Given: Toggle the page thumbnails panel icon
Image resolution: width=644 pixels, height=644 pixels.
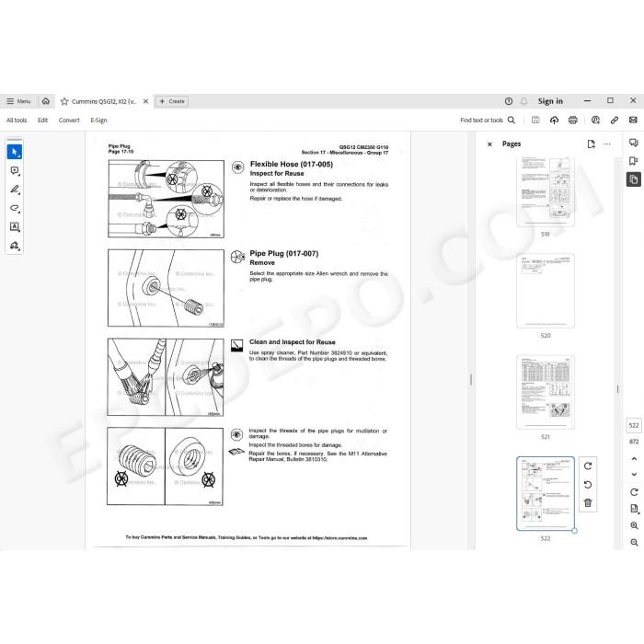Looking at the screenshot, I should tap(633, 179).
